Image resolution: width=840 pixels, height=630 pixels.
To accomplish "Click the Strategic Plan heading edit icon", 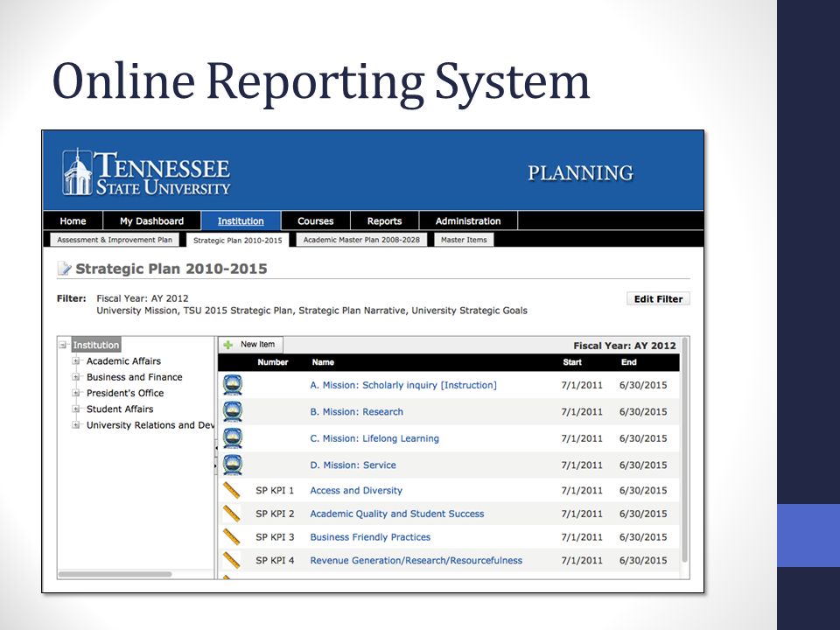I will coord(64,269).
